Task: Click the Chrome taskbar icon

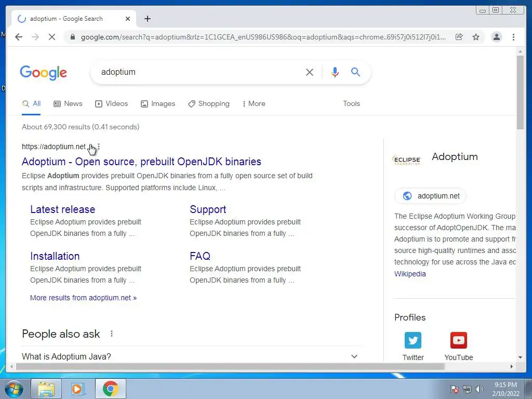Action: tap(110, 389)
